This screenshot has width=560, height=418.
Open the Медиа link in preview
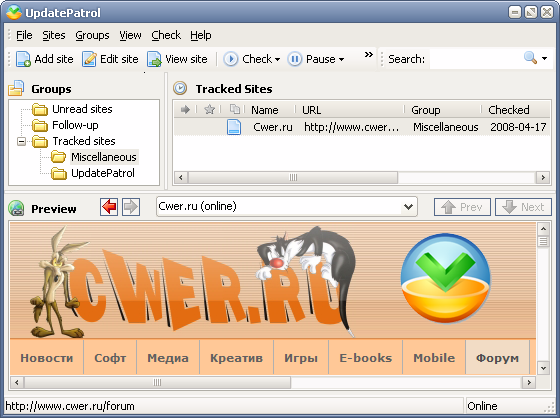tap(168, 358)
